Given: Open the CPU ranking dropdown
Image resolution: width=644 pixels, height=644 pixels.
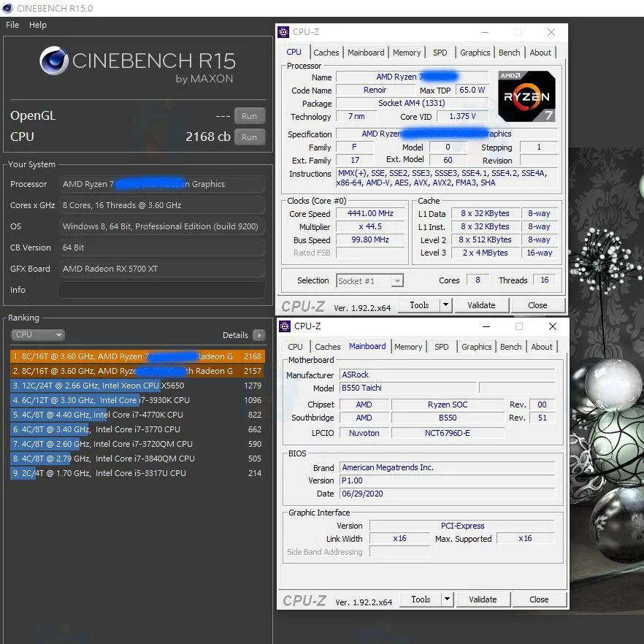Looking at the screenshot, I should (38, 334).
